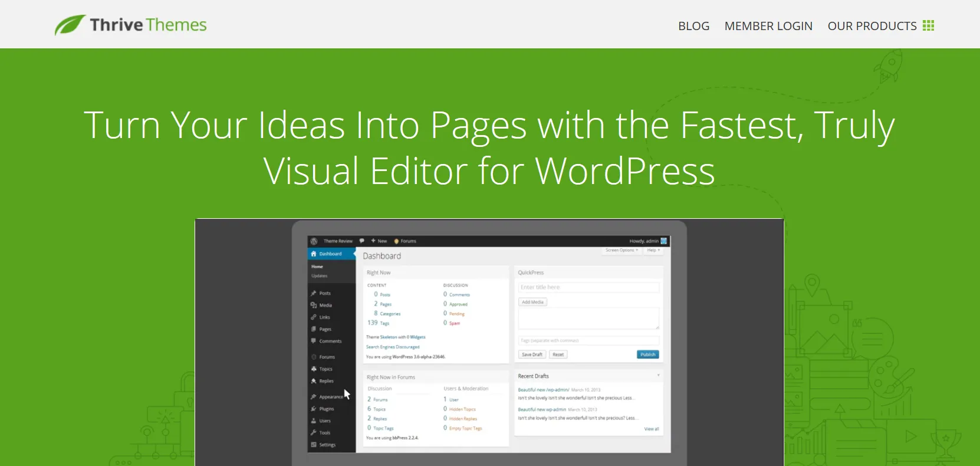Open the orange Pending link
This screenshot has height=466, width=980.
[x=457, y=314]
